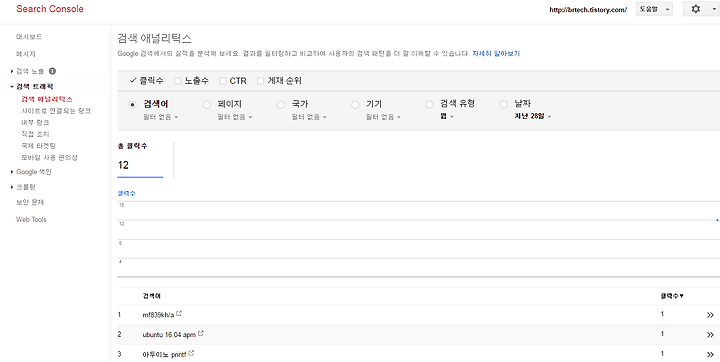
Task: Sort by the 클릭수 column header
Action: tap(671, 296)
